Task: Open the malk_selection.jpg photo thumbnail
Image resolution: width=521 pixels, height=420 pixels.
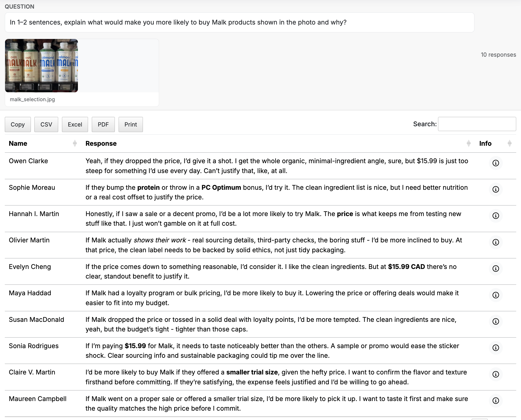Action: [x=41, y=66]
